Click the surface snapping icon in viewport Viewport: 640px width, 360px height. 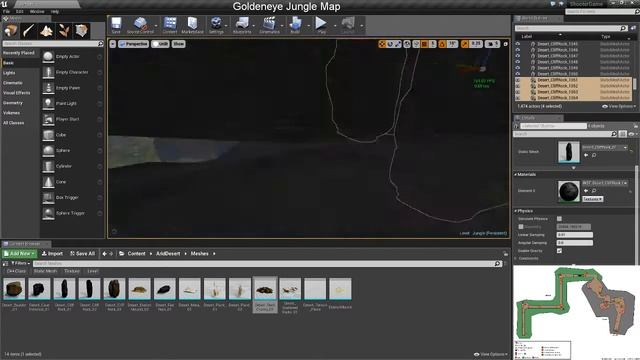(416, 44)
